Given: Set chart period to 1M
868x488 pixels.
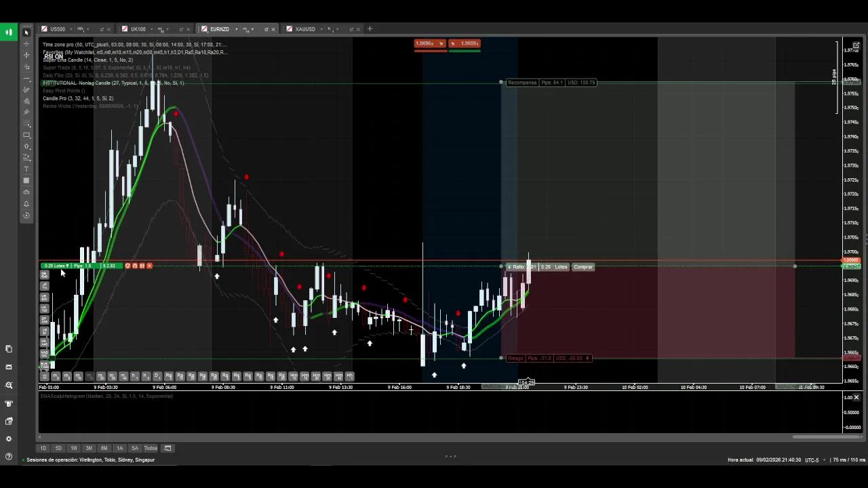Looking at the screenshot, I should tap(74, 448).
